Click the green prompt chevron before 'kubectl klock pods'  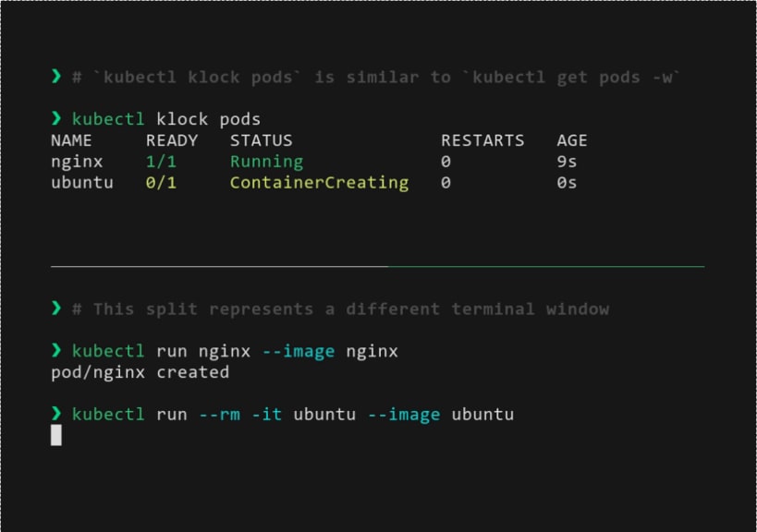[x=56, y=119]
